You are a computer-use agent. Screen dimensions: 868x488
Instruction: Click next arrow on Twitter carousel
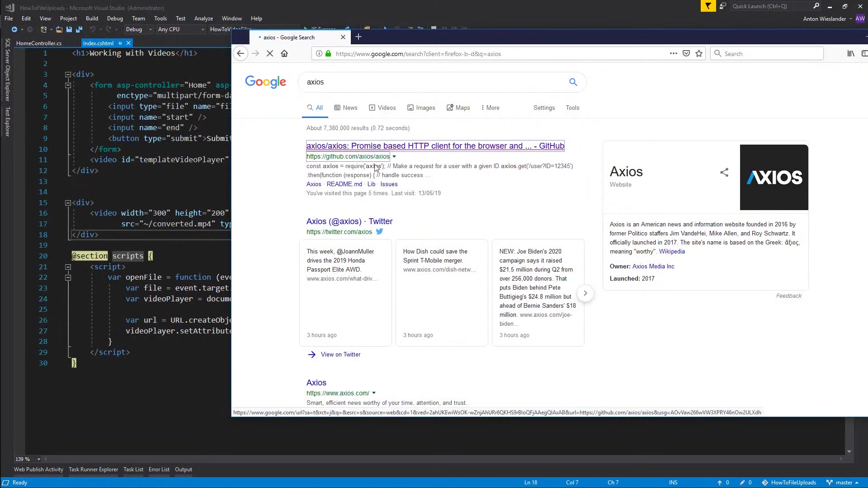pos(585,293)
